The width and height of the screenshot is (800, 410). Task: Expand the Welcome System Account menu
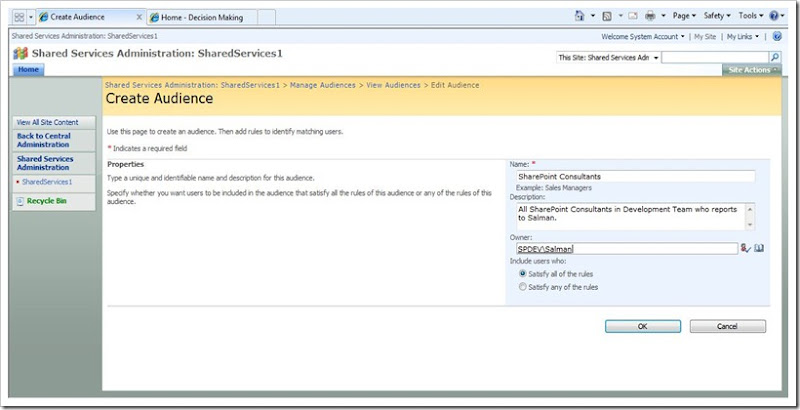[x=643, y=36]
